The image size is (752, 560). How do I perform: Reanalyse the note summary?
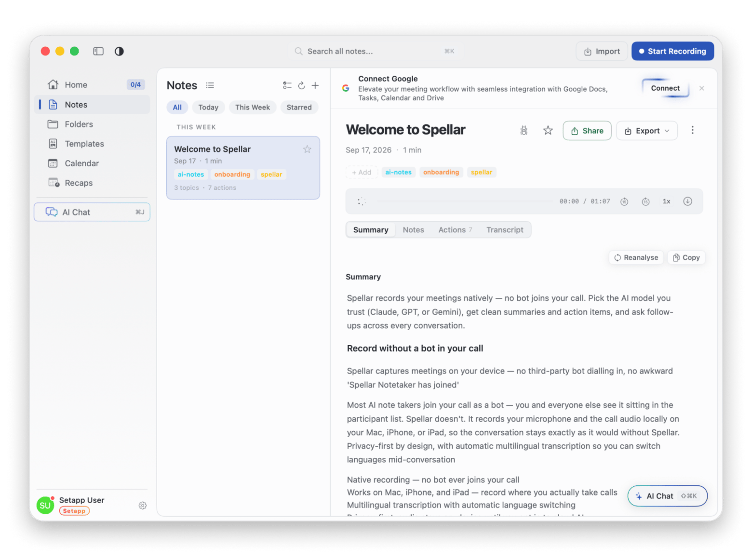[x=636, y=258]
